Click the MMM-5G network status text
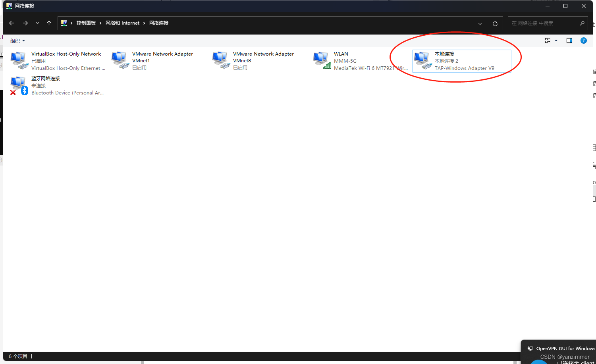596x364 pixels. (345, 61)
